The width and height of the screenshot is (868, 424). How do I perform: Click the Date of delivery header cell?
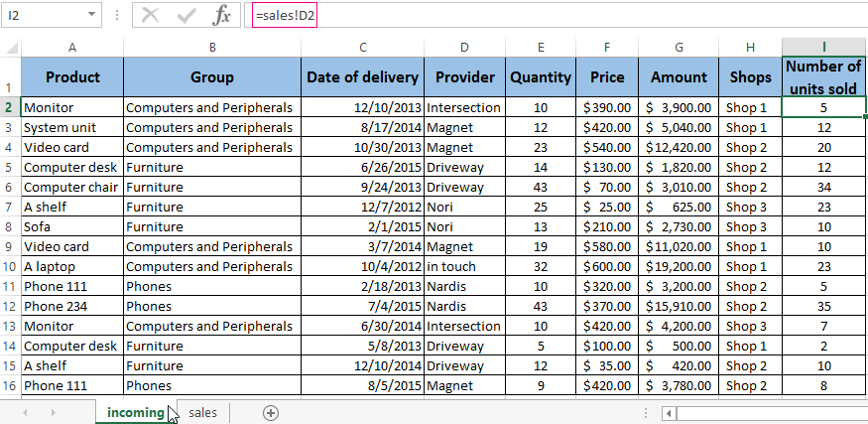pos(363,77)
